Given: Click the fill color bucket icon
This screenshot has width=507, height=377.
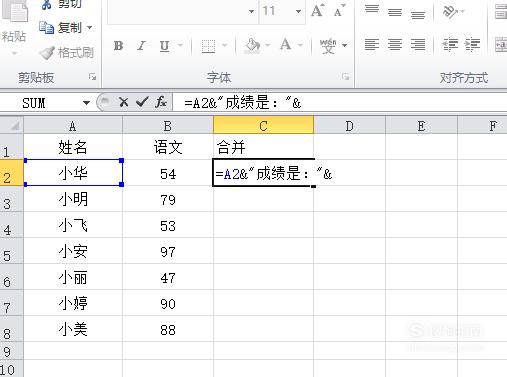Looking at the screenshot, I should 252,45.
